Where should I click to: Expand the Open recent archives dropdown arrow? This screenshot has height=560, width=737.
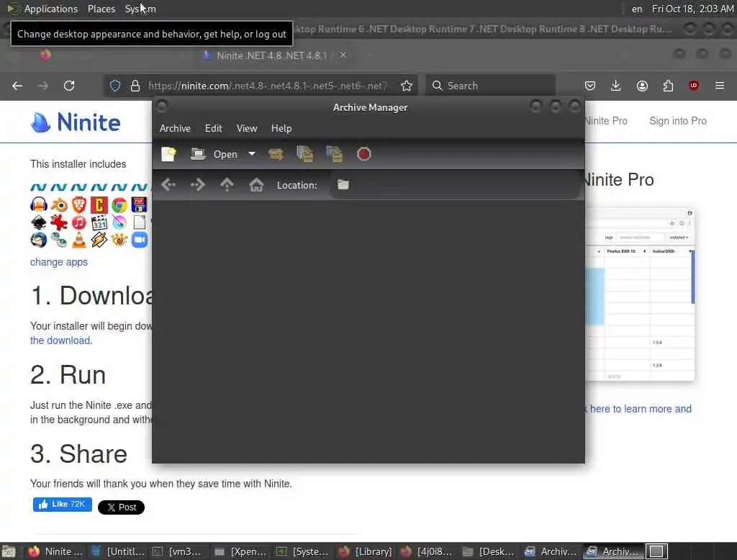[252, 154]
